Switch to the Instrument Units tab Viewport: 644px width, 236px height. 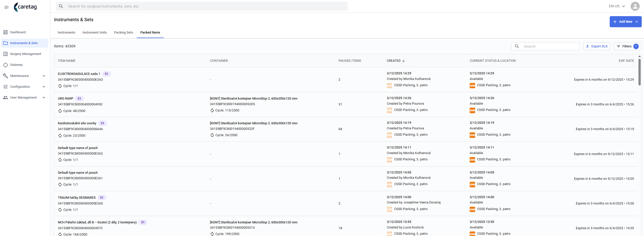[x=95, y=33]
